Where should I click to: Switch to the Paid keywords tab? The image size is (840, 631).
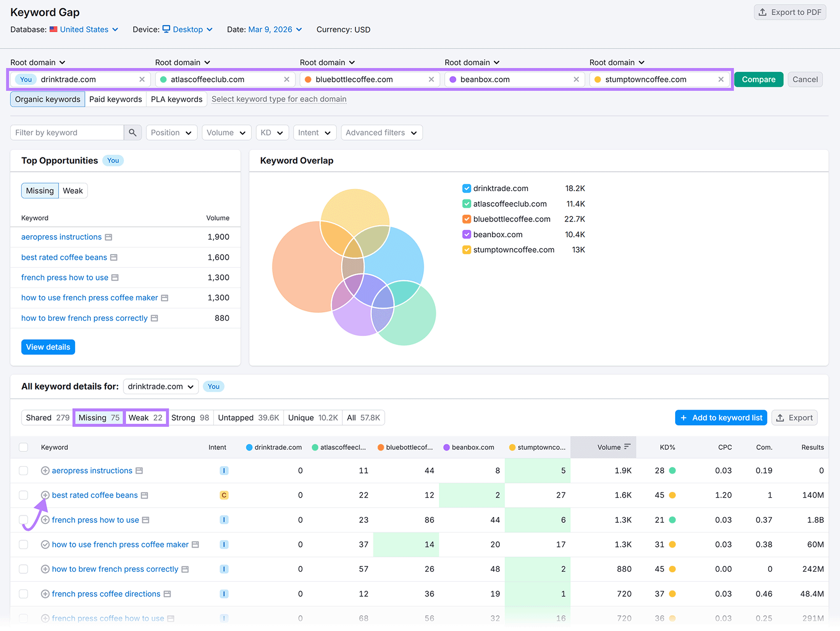point(115,99)
